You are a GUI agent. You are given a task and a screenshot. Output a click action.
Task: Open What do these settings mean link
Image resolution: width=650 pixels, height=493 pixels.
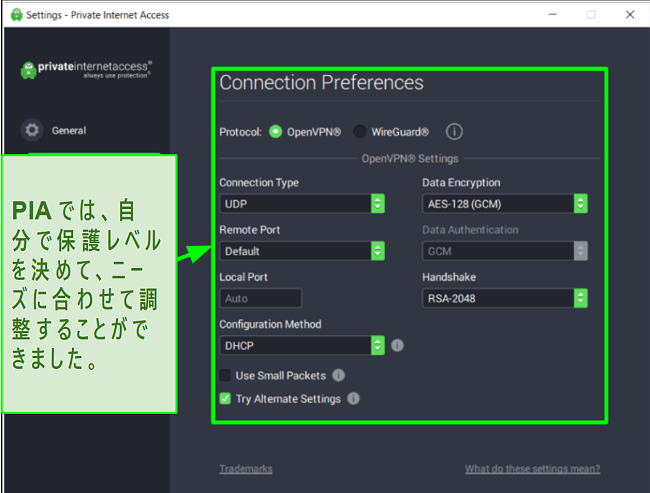tap(532, 469)
